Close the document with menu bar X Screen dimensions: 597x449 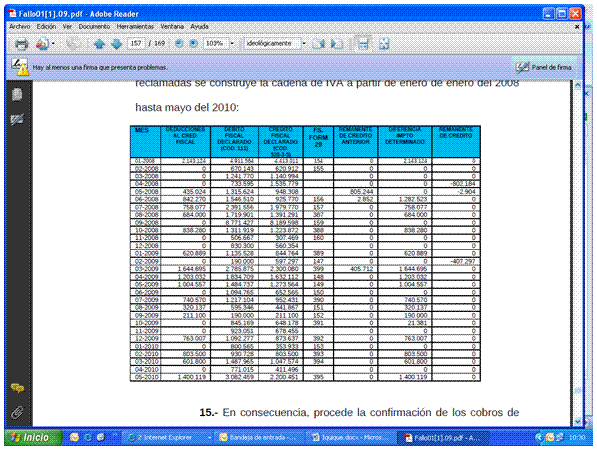[577, 27]
